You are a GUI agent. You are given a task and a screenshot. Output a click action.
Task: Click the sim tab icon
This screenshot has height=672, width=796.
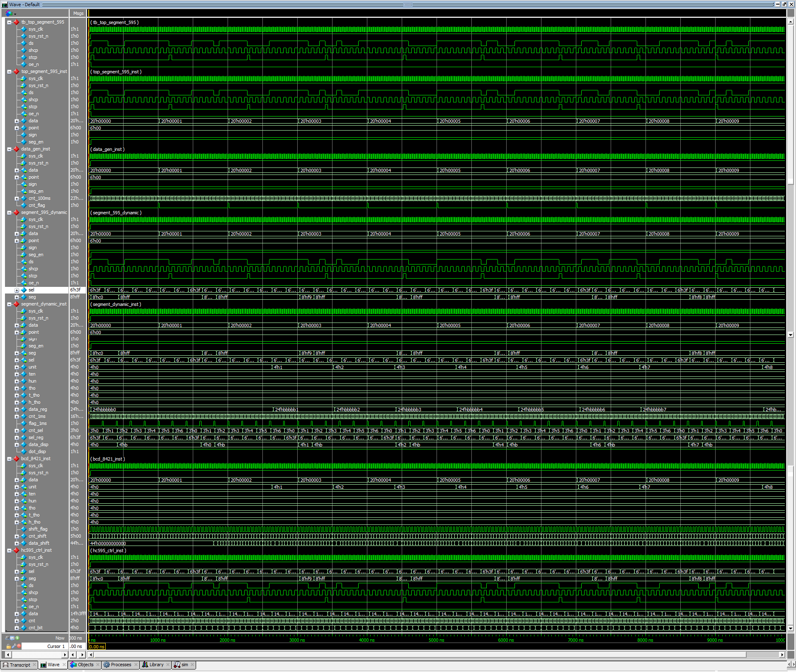tap(177, 665)
